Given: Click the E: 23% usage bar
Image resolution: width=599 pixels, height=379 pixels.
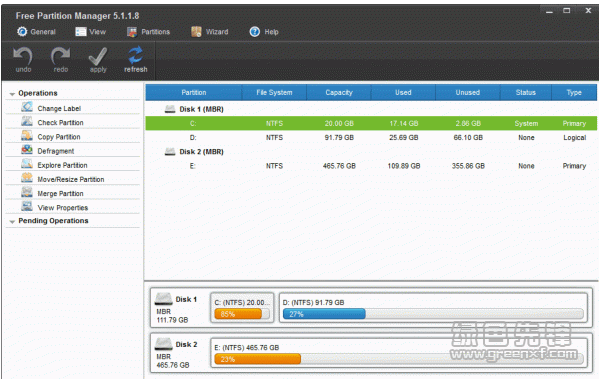Looking at the screenshot, I should pos(399,359).
